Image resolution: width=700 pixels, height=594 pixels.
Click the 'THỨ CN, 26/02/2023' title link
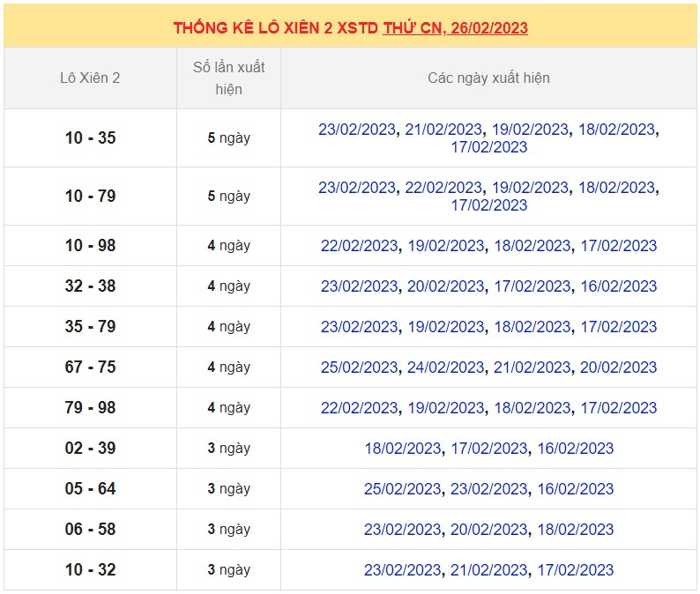pyautogui.click(x=455, y=27)
